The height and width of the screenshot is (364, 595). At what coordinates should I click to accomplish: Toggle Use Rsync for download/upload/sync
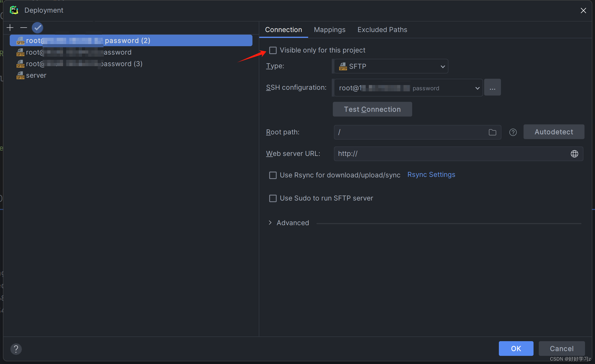(273, 175)
